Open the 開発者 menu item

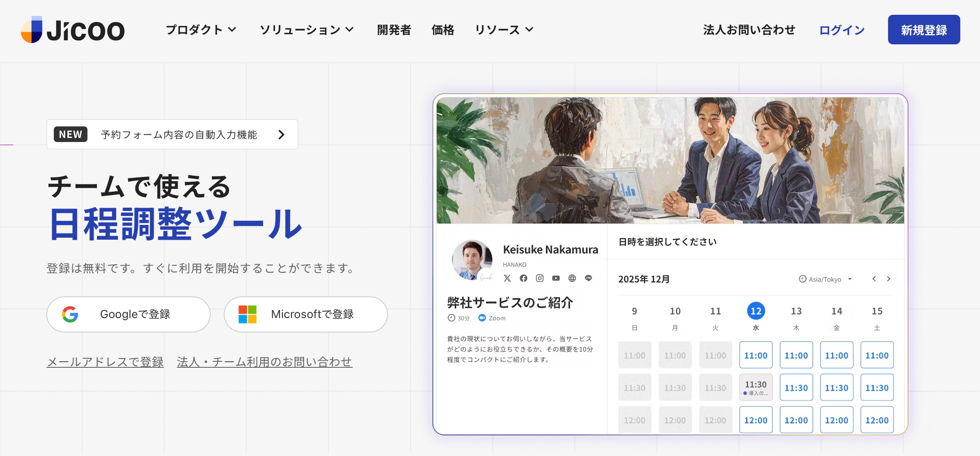[x=394, y=30]
